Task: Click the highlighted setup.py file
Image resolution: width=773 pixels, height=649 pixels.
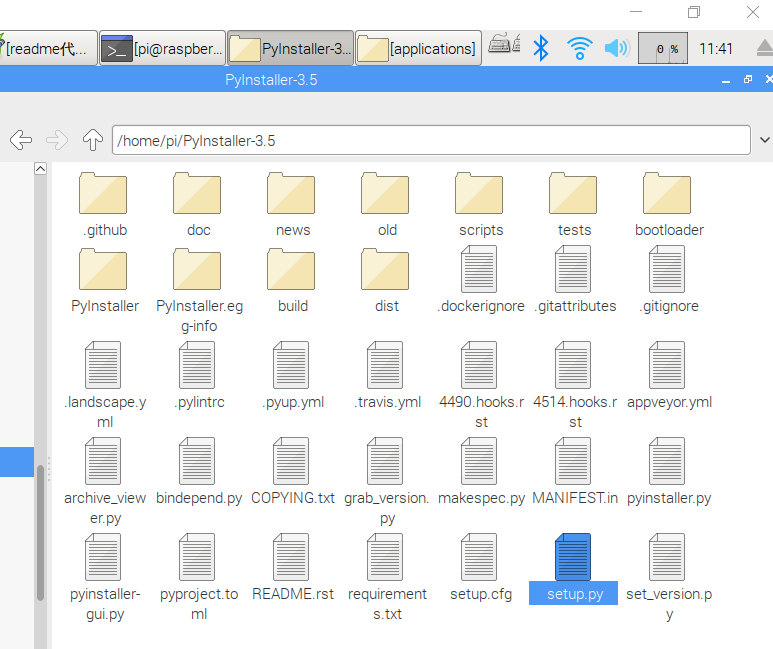Action: pyautogui.click(x=573, y=568)
